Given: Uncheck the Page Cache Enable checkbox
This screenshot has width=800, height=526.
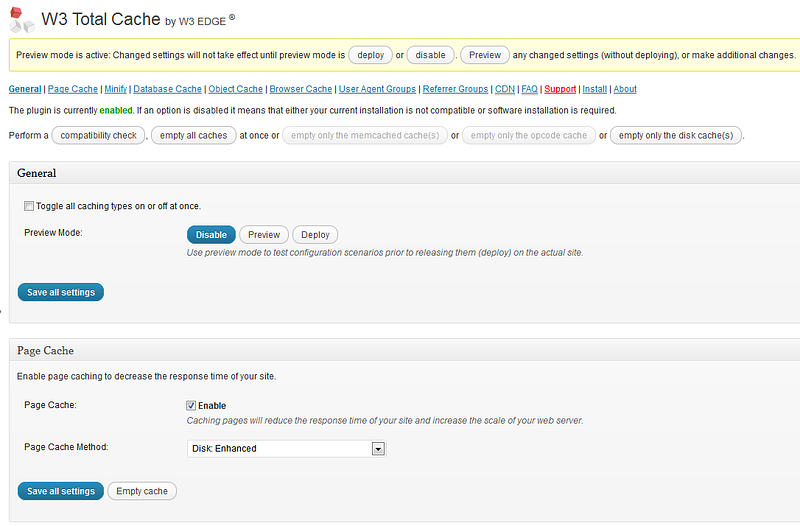Looking at the screenshot, I should coord(191,406).
